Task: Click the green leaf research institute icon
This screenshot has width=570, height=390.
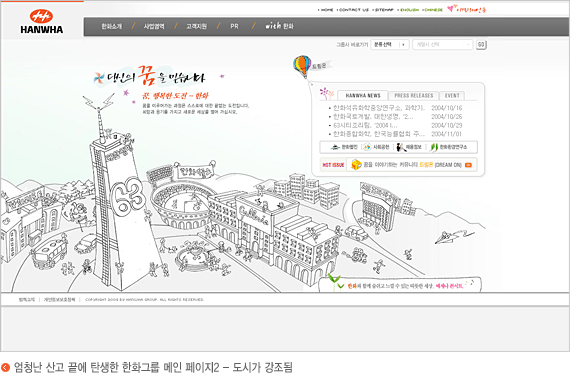Action: tap(434, 147)
